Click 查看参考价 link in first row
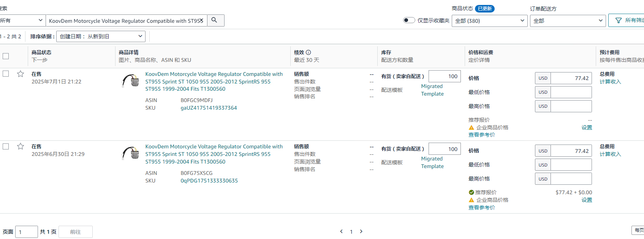The width and height of the screenshot is (644, 239). (481, 135)
